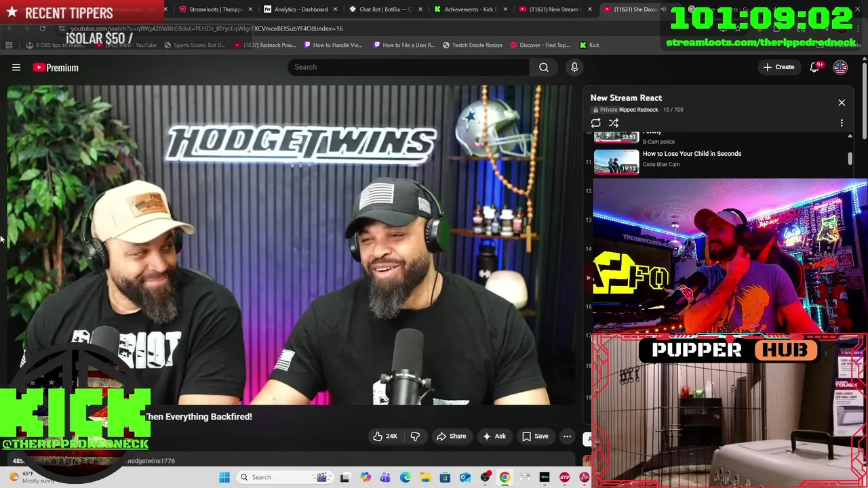Open '(1837) Redneck Pow...' bookmark

pos(265,45)
